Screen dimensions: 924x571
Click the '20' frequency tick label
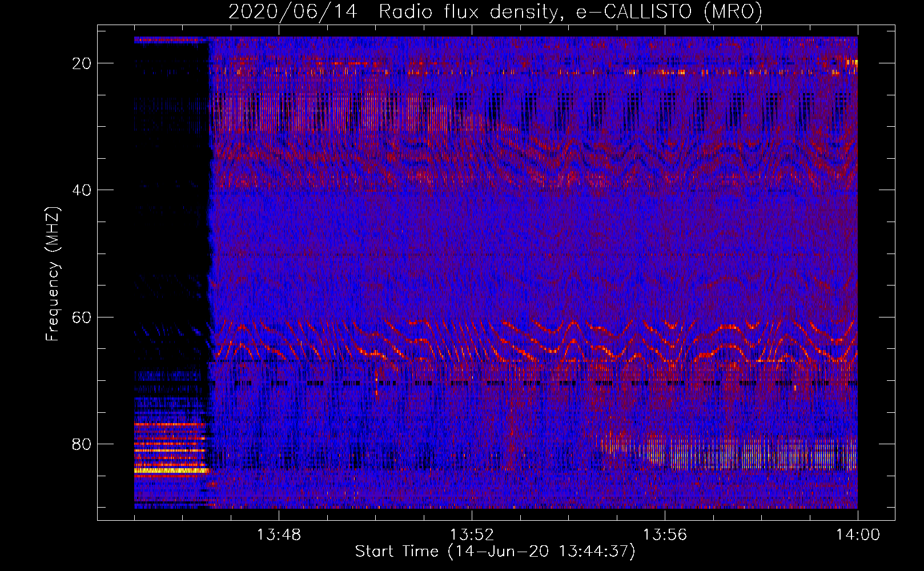[82, 63]
